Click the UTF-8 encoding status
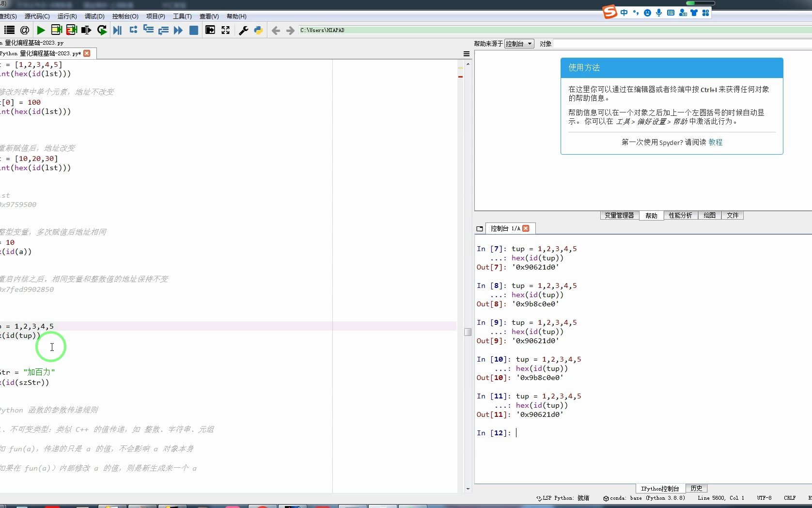This screenshot has width=812, height=508. click(x=764, y=498)
